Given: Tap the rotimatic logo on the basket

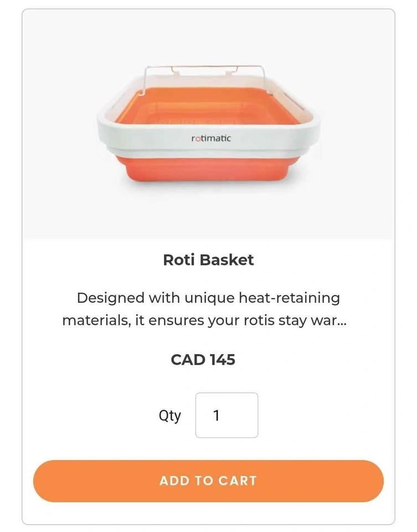Looking at the screenshot, I should tap(211, 138).
